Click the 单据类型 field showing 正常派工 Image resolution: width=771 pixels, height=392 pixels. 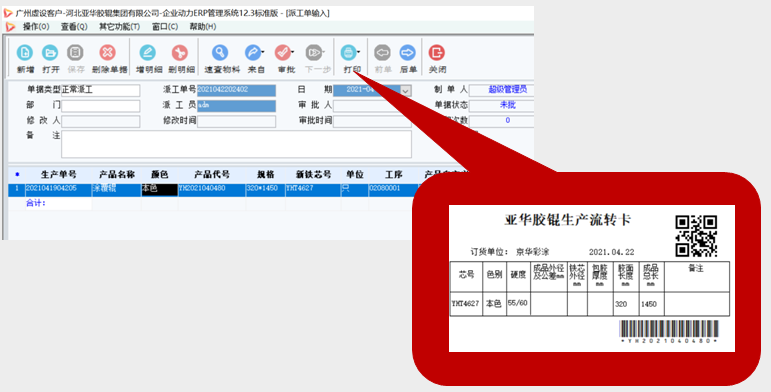coord(100,90)
